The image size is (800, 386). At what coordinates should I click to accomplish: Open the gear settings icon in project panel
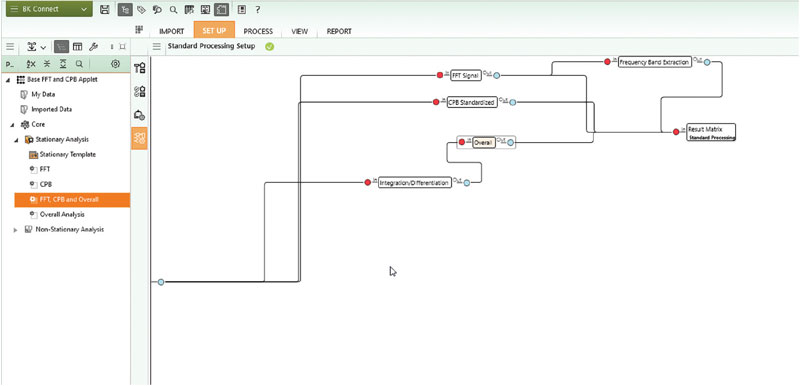pos(115,64)
